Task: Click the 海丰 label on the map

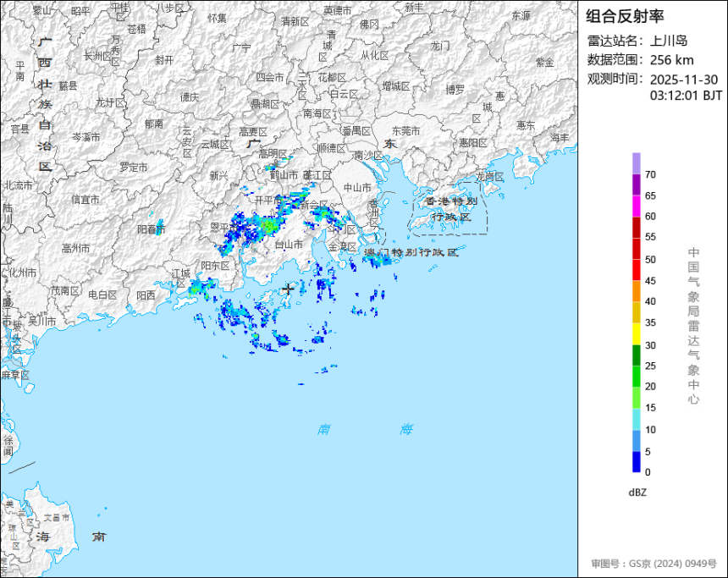Action: pyautogui.click(x=560, y=138)
